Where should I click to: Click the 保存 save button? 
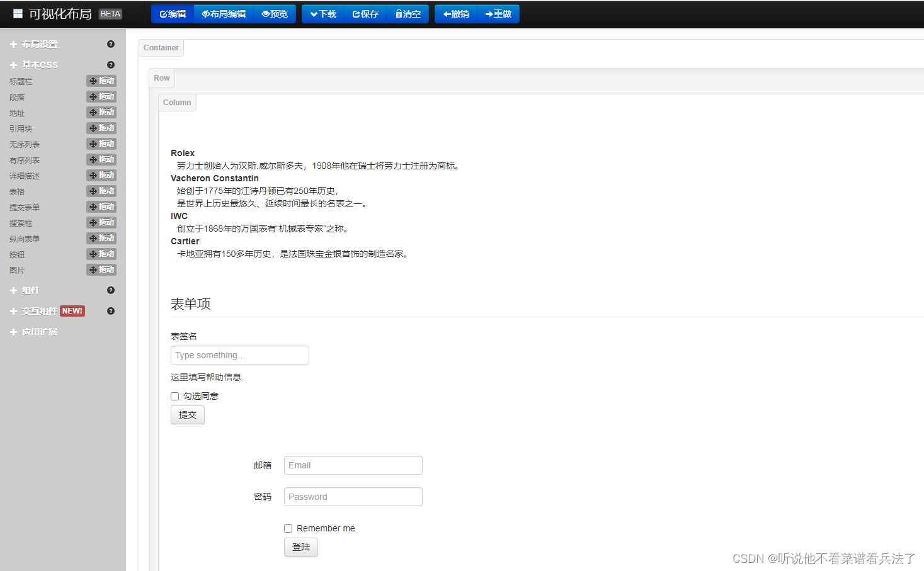tap(365, 14)
